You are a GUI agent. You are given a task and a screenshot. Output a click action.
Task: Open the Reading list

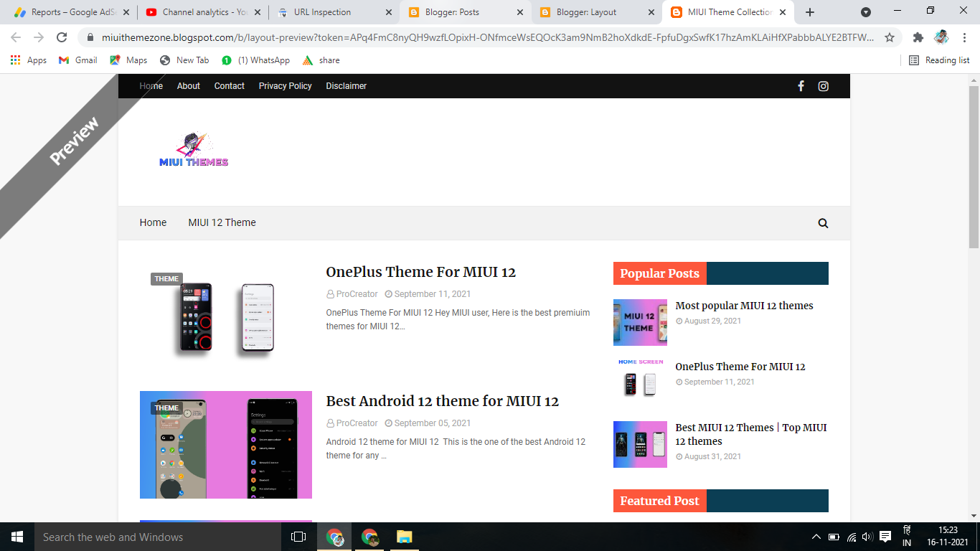pos(939,60)
